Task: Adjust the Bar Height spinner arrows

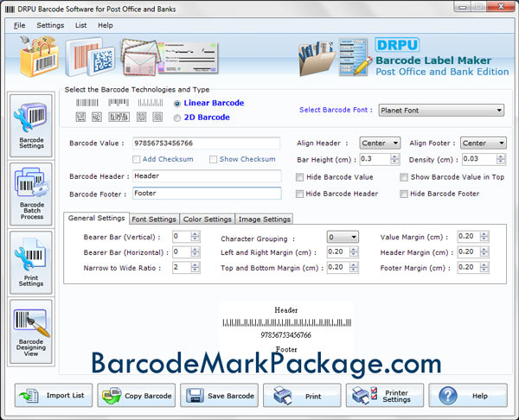Action: [x=394, y=159]
